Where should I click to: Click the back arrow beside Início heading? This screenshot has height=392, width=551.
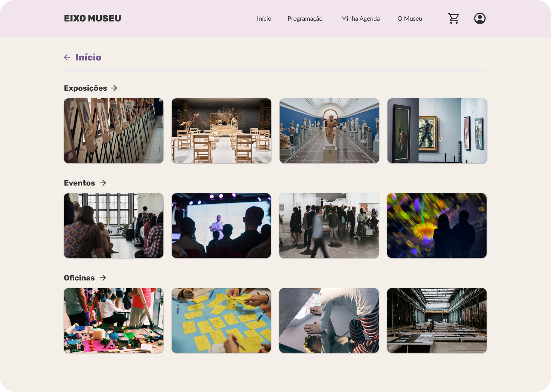[x=67, y=57]
